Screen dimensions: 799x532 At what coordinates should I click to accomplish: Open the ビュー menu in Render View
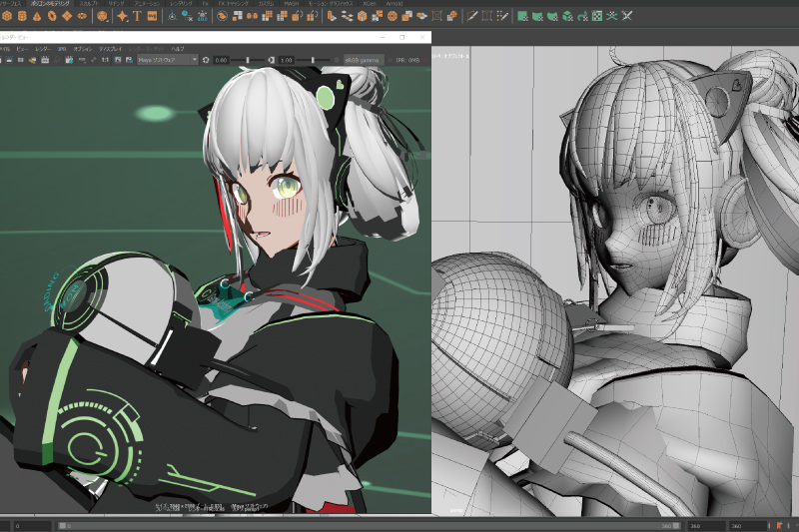(22, 49)
